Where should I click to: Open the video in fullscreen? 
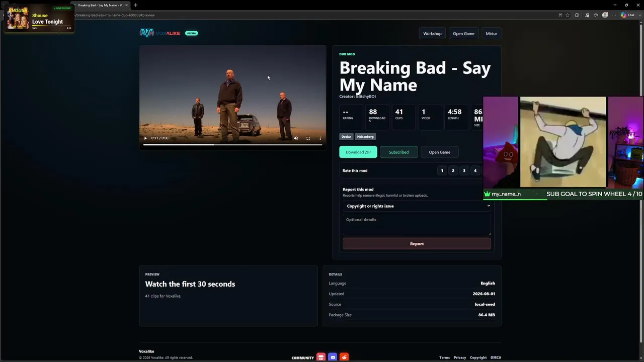[308, 138]
